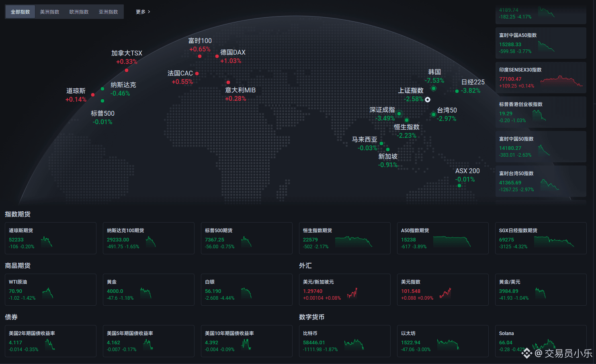Screen dimensions: 596x364
Task: Open the 比特币 crypto card
Action: [345, 341]
